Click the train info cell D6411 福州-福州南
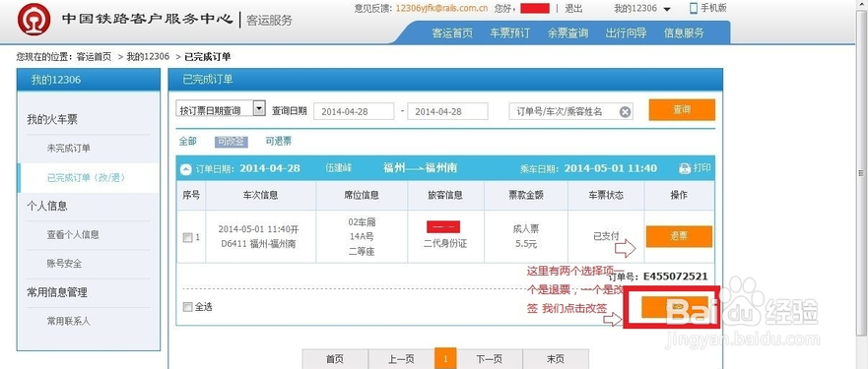The image size is (868, 369). [257, 243]
